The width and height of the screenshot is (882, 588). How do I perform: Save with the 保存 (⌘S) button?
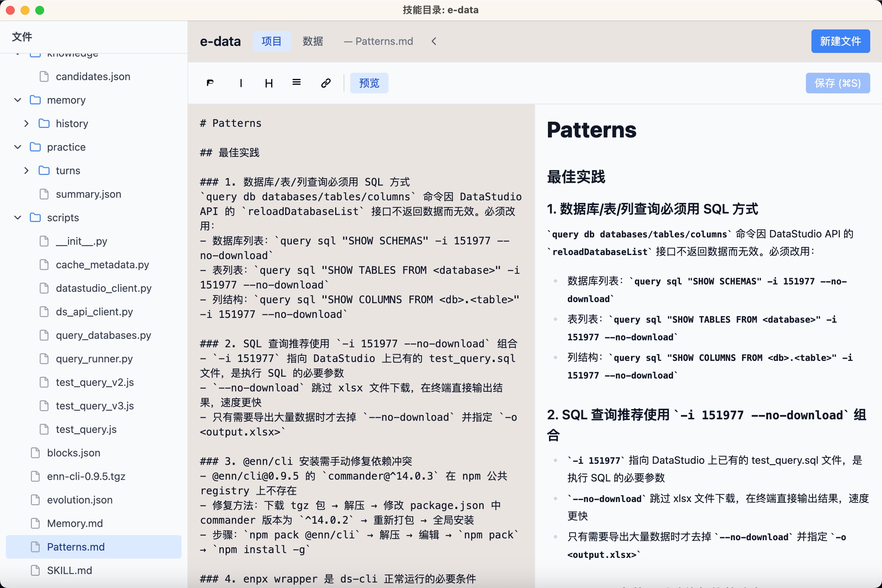(x=838, y=83)
